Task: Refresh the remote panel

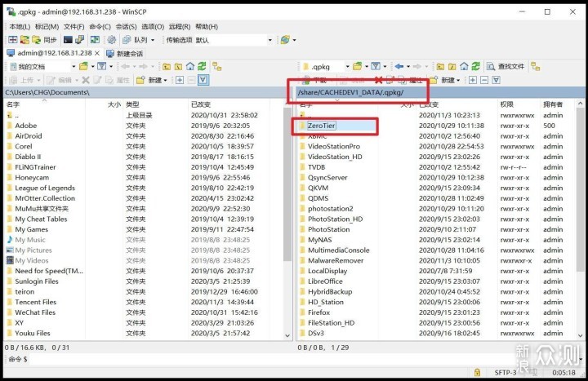Action: point(475,67)
